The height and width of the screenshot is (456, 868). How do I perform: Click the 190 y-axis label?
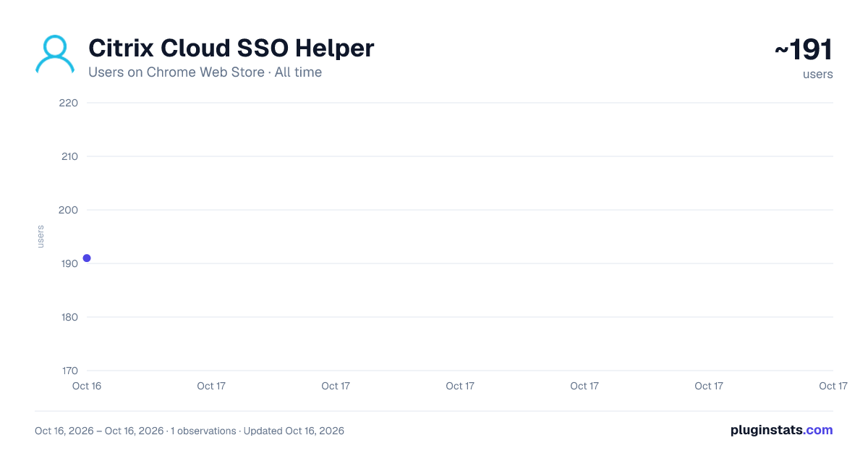(x=69, y=263)
